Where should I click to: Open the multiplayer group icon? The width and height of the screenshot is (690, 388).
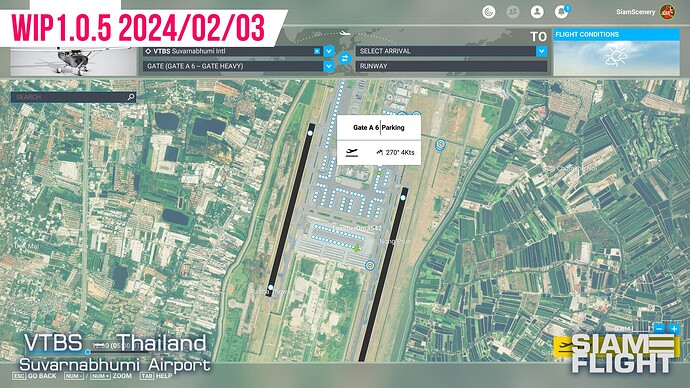513,12
